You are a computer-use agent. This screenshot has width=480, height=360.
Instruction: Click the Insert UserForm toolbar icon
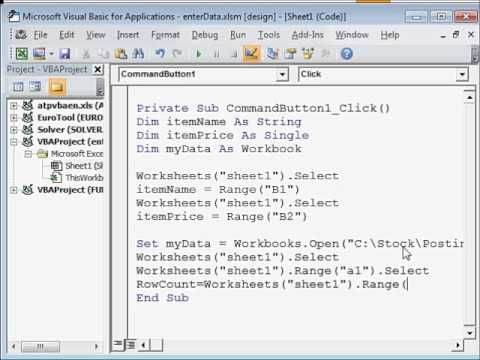39,54
